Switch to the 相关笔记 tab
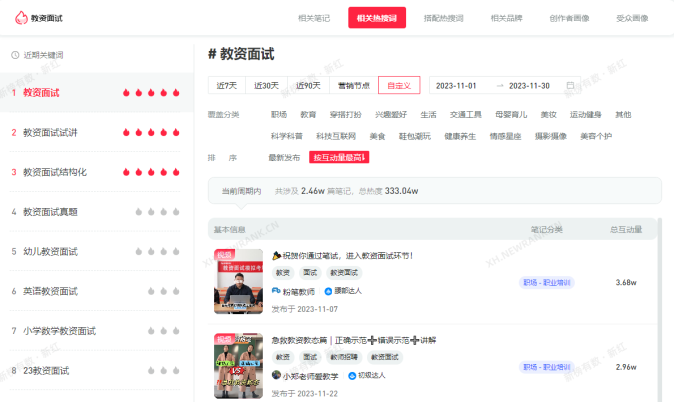 [x=314, y=18]
